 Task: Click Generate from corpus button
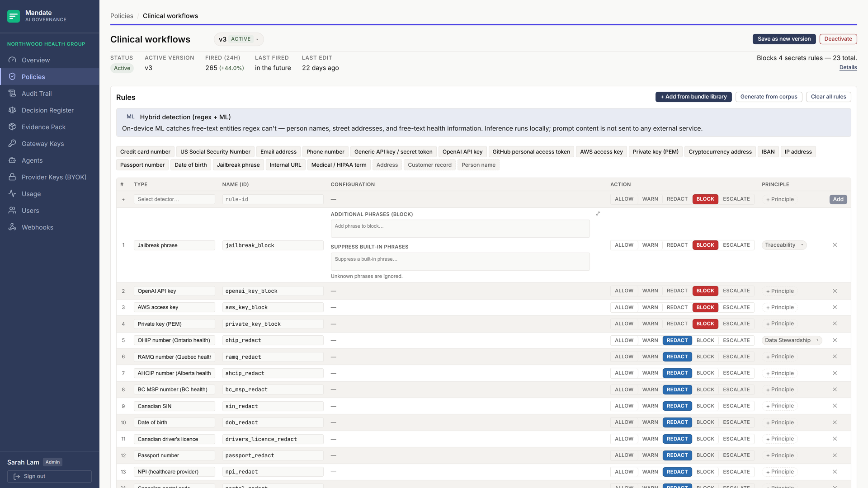769,97
